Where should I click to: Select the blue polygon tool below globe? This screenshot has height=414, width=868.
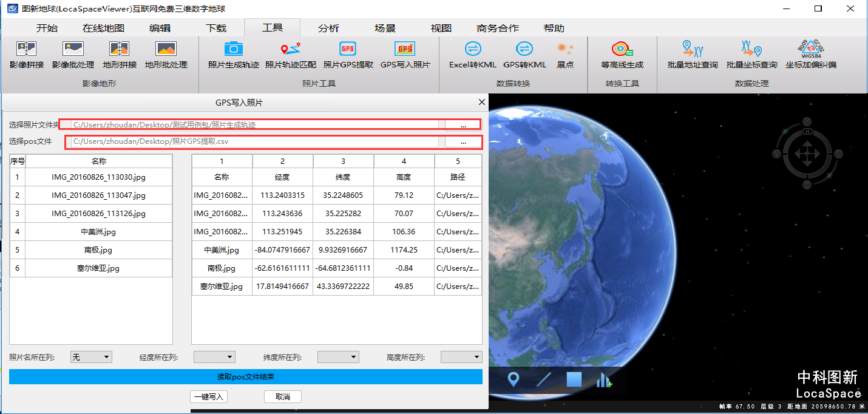(x=574, y=379)
